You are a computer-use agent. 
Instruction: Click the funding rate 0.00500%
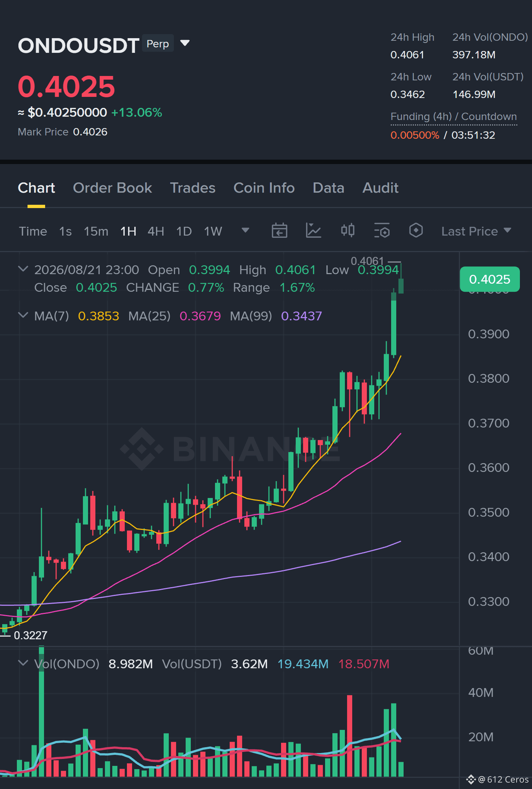point(415,135)
